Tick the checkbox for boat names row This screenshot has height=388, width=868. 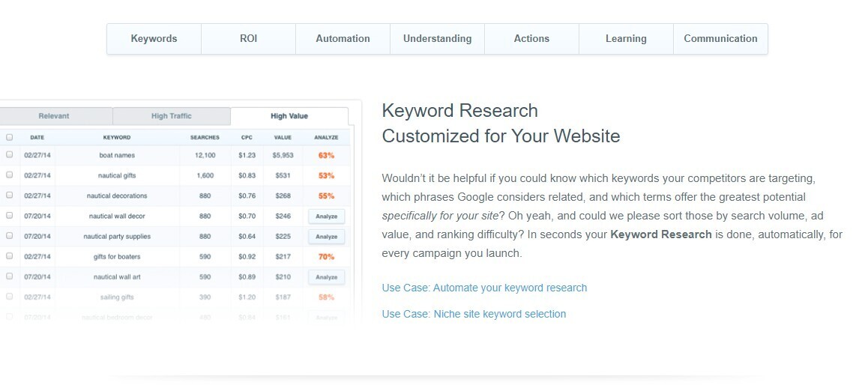pos(10,155)
